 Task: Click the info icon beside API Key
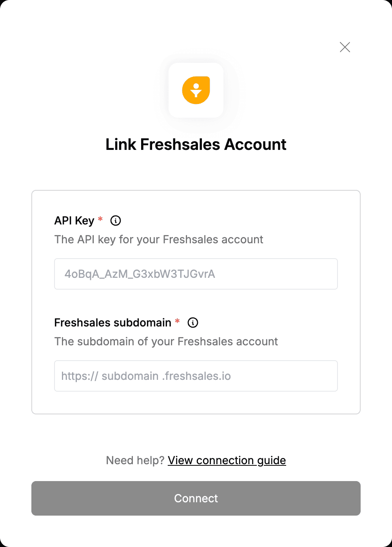tap(116, 221)
